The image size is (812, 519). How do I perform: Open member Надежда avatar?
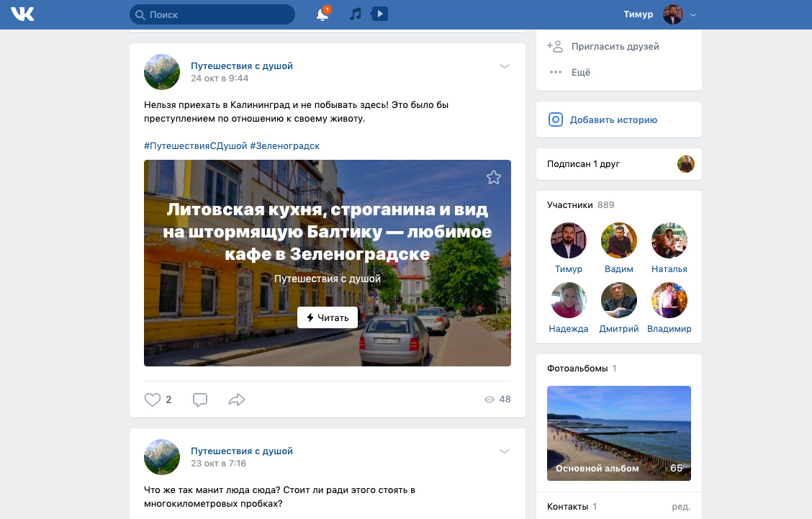(x=569, y=300)
